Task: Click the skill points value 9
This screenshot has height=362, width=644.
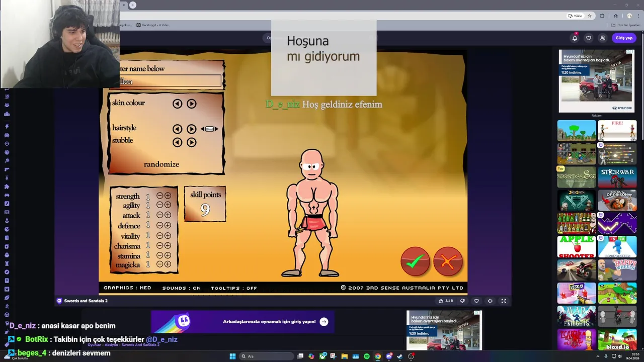Action: [205, 210]
